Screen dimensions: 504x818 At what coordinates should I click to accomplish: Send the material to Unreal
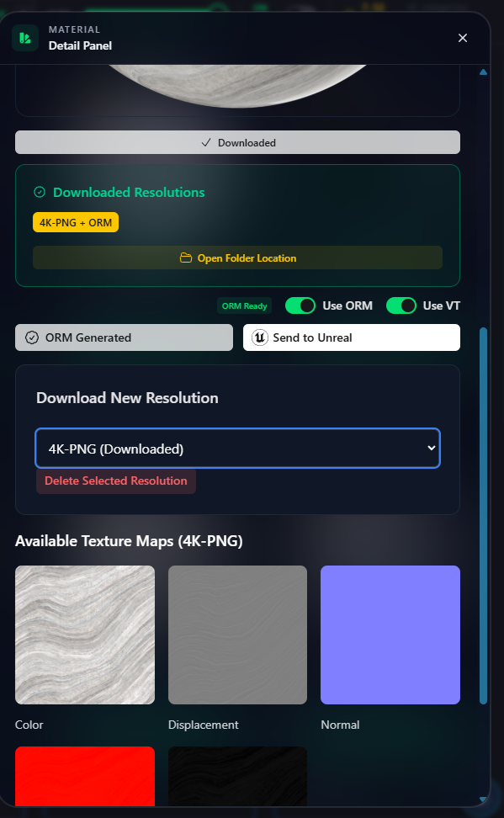pyautogui.click(x=352, y=337)
